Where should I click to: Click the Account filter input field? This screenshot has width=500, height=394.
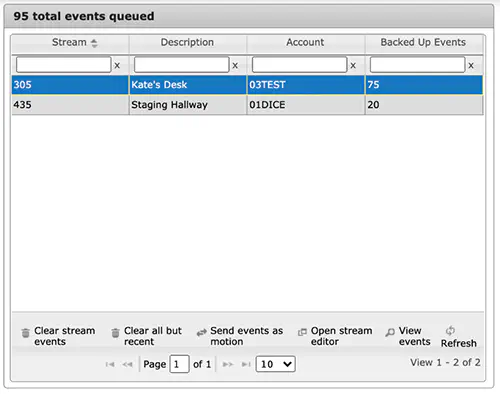[x=299, y=65]
